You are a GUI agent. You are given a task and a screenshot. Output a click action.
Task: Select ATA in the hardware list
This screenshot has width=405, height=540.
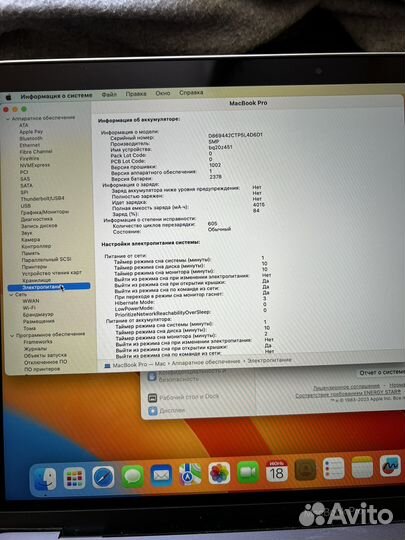pos(24,125)
